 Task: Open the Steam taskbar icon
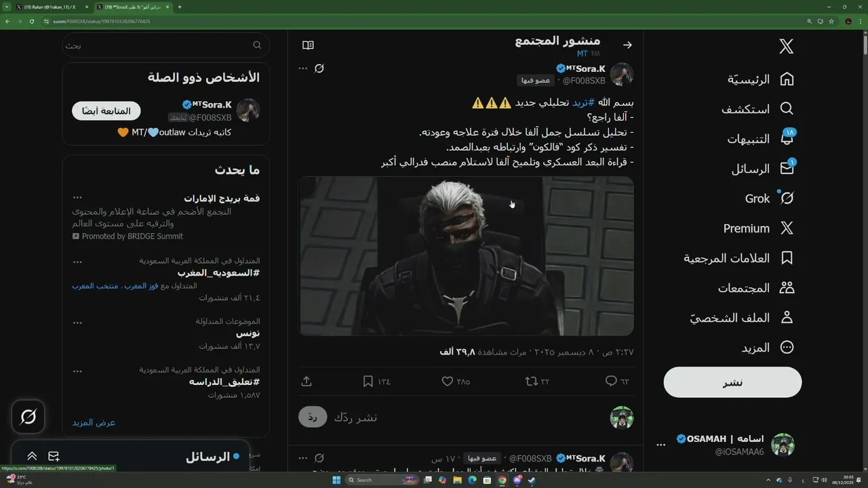(532, 480)
